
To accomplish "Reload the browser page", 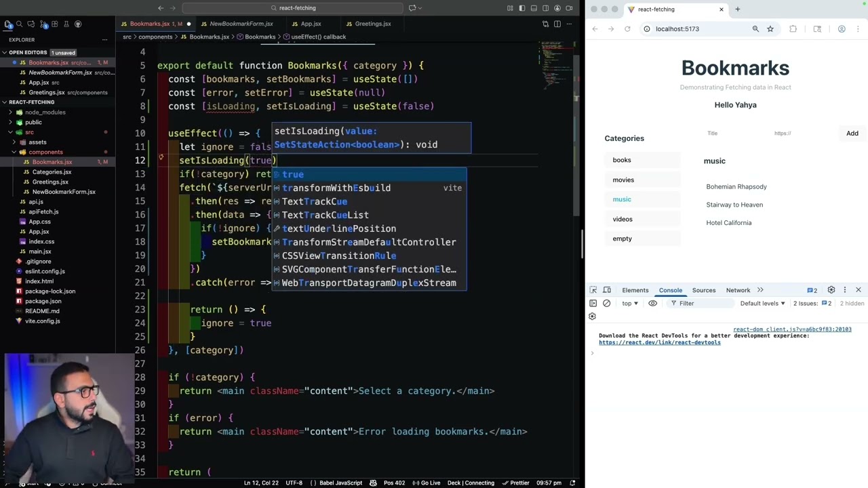I will click(x=627, y=29).
